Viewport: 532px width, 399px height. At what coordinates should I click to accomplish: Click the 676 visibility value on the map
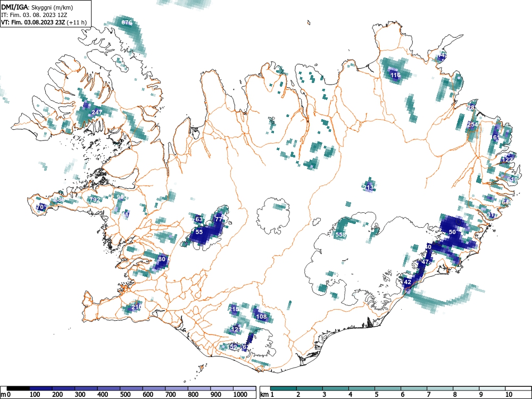(127, 22)
